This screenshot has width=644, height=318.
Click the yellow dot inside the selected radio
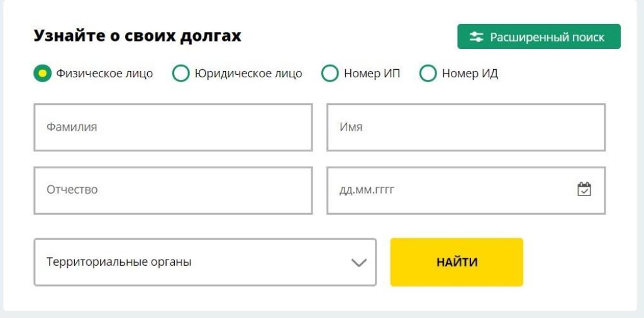(x=42, y=74)
